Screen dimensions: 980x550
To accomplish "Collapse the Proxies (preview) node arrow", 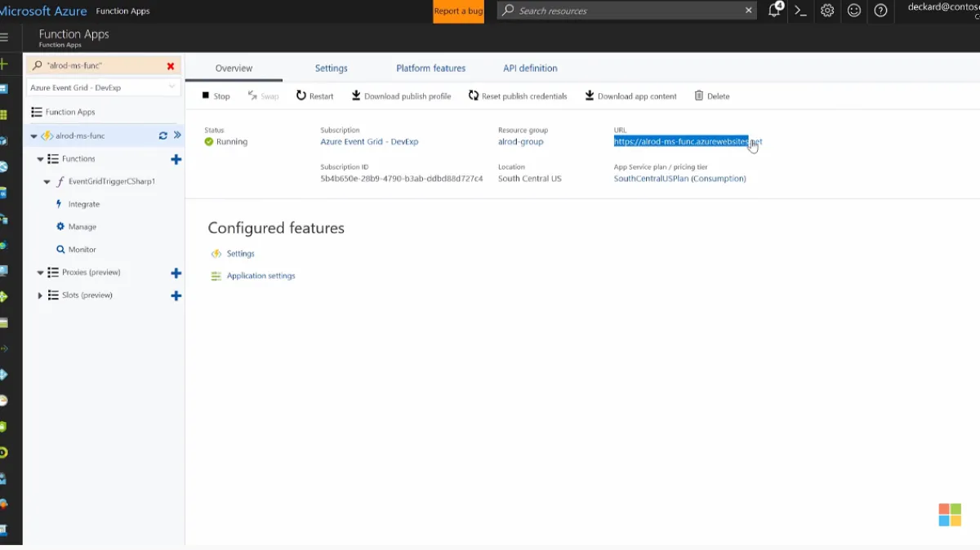I will [41, 273].
